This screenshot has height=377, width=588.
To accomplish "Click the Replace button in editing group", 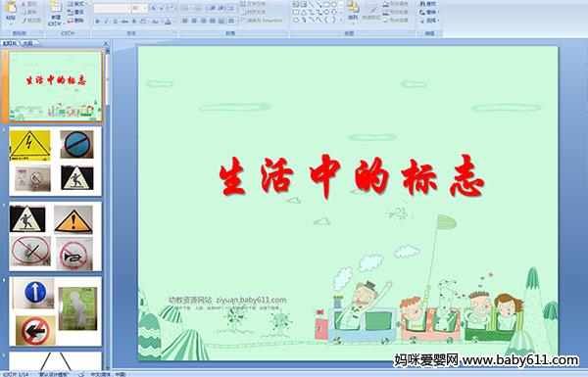I will 430,12.
